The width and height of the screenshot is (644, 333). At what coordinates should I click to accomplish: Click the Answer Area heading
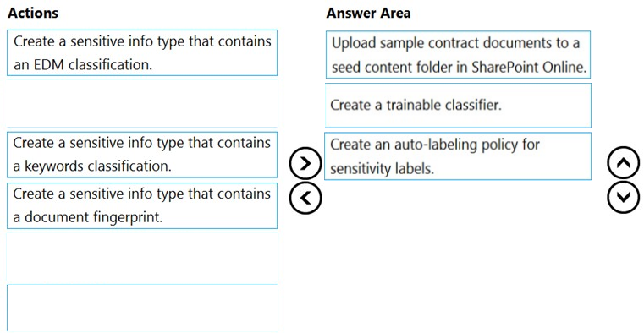tap(368, 14)
